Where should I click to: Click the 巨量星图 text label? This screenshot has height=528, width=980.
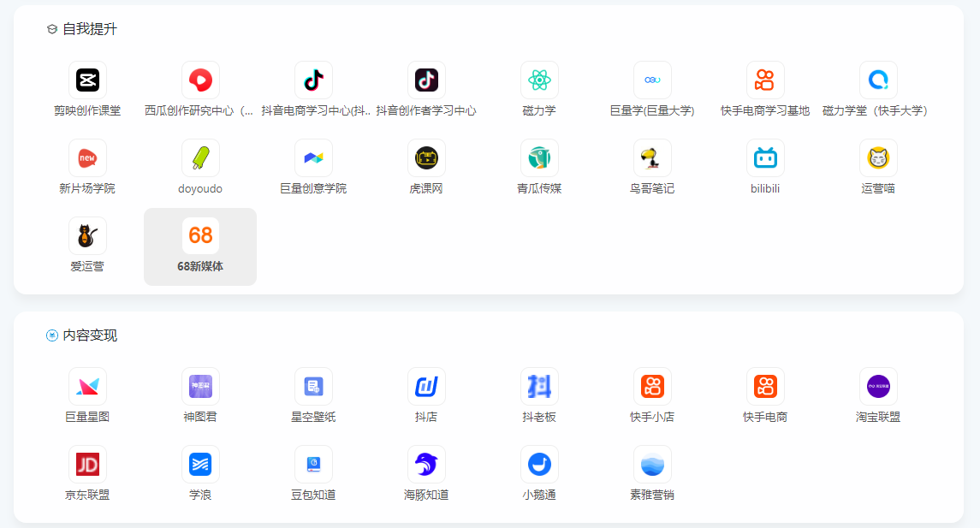click(87, 417)
